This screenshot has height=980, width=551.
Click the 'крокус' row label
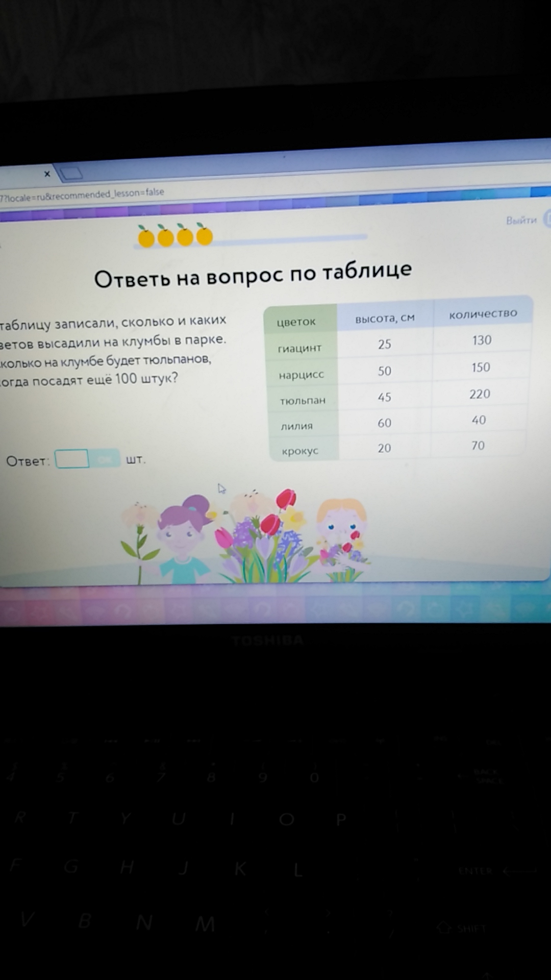(x=300, y=451)
